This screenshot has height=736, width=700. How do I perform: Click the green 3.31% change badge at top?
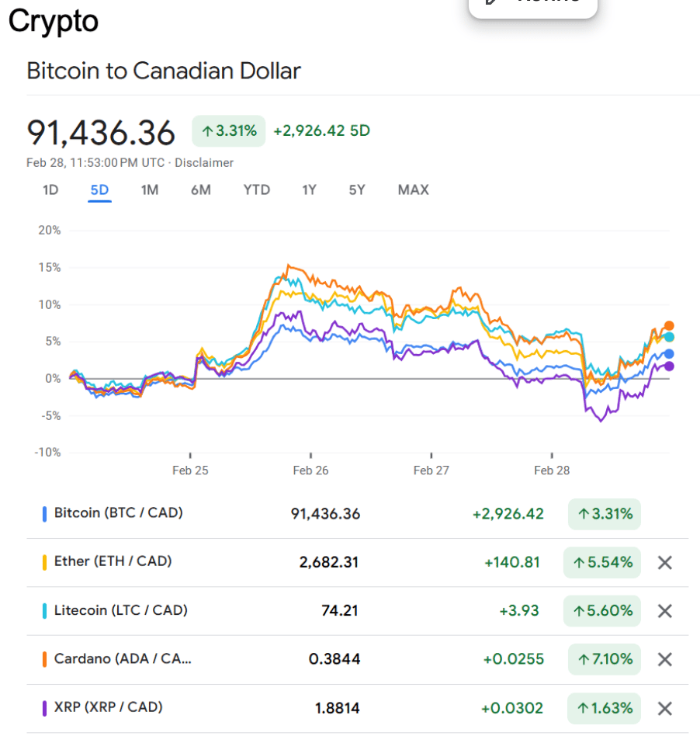pos(229,130)
